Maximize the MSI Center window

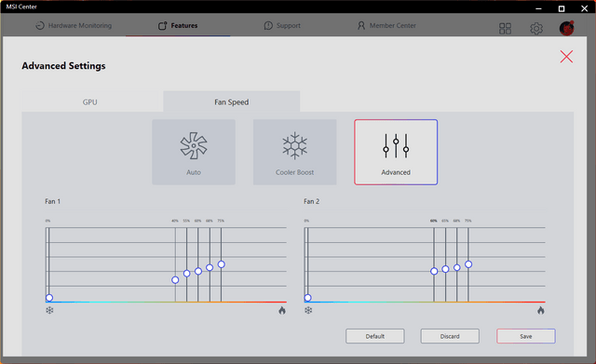click(x=561, y=8)
